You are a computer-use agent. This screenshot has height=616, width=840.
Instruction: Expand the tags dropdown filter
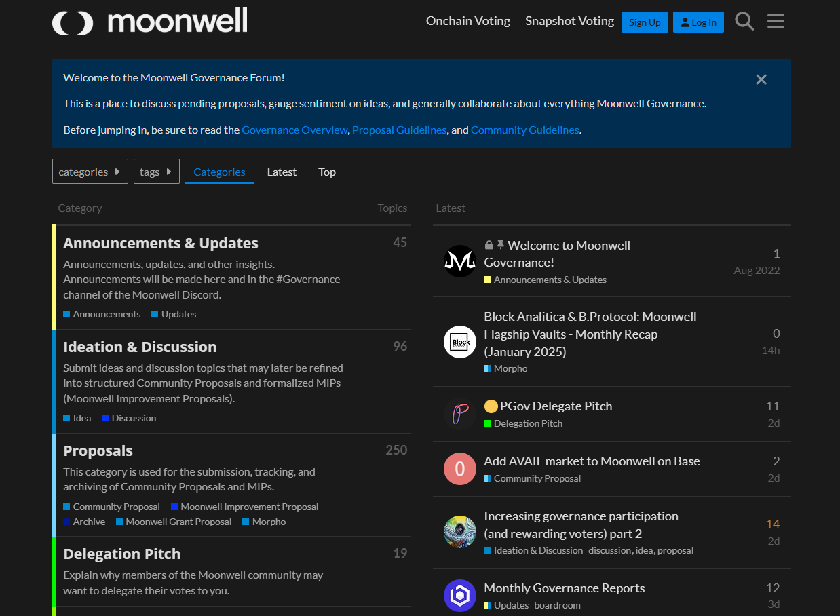click(x=157, y=172)
